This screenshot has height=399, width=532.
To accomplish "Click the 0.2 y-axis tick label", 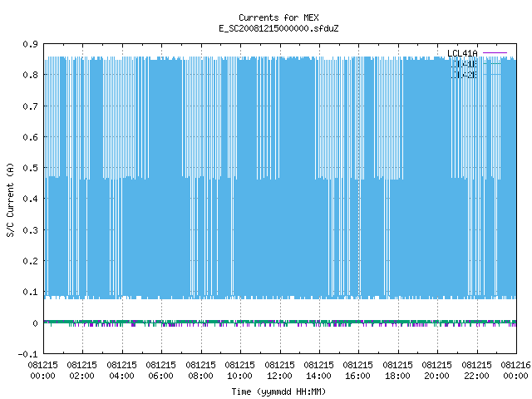I will pos(30,261).
